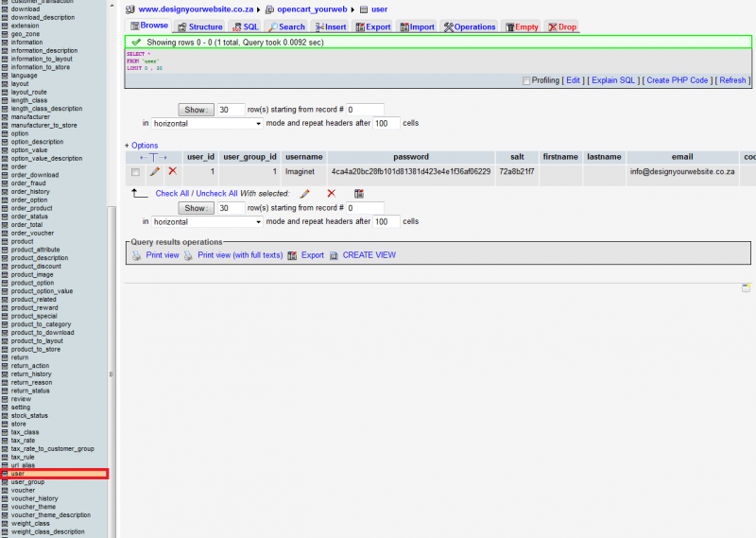Select the product_description table in sidebar

tap(40, 258)
